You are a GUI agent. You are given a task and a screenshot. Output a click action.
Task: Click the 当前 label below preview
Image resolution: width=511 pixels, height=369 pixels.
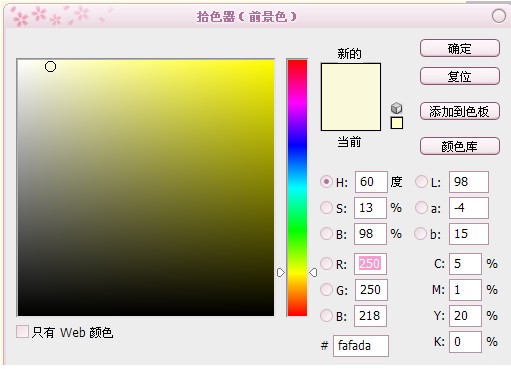349,142
